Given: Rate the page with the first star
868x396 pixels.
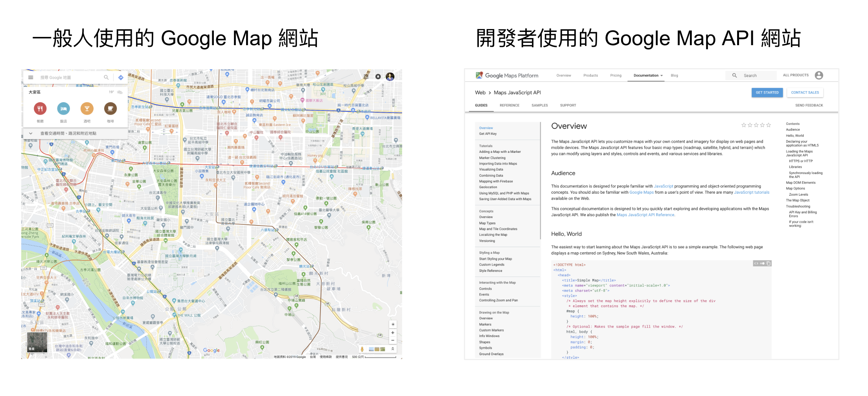Looking at the screenshot, I should (x=743, y=125).
